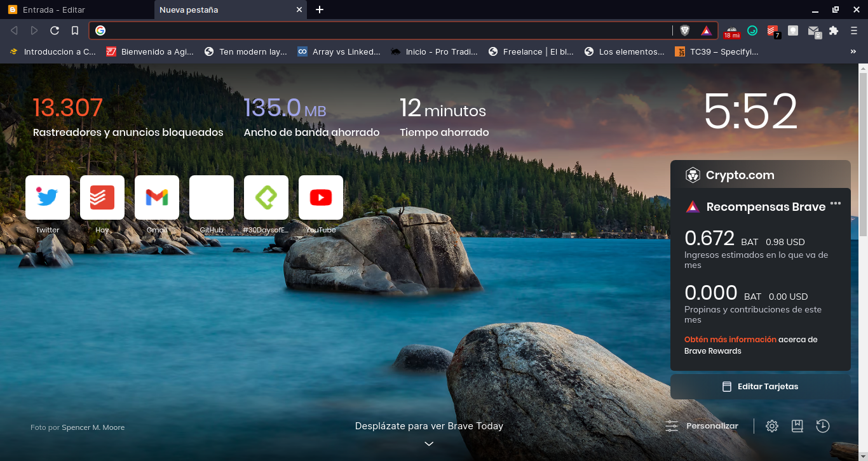Click the Editar Tarjetas button

pyautogui.click(x=761, y=387)
